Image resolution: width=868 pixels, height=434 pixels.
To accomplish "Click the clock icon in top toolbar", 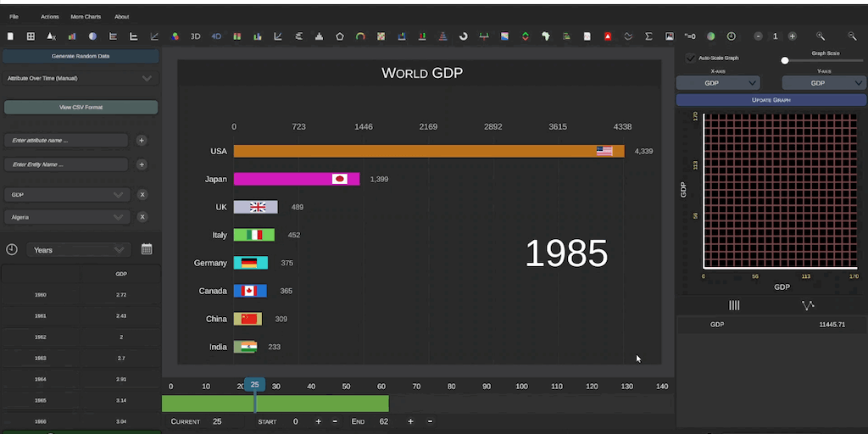I will tap(732, 36).
